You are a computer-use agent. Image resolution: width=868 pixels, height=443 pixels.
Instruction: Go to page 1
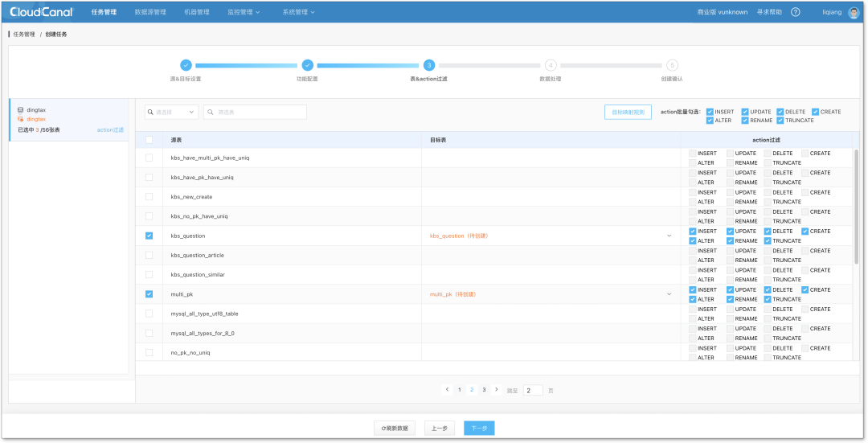point(460,390)
